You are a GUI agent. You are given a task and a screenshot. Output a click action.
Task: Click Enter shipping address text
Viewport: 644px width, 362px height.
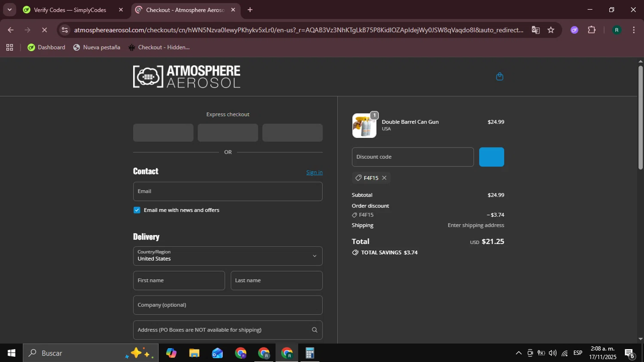coord(476,225)
